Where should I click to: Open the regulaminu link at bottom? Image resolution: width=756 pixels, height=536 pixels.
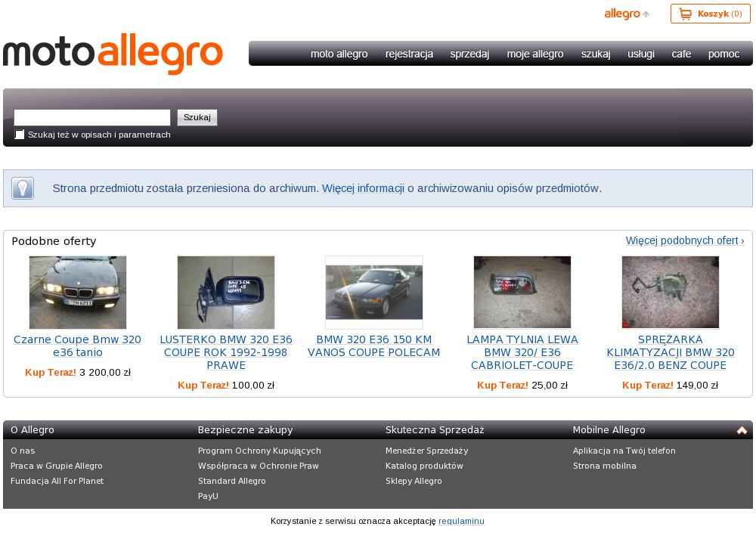[x=461, y=521]
